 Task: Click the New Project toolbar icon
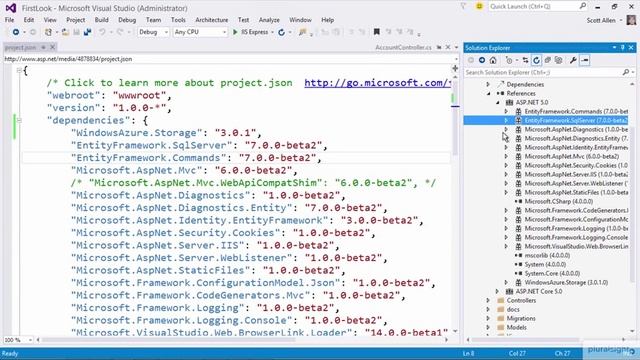click(x=48, y=32)
